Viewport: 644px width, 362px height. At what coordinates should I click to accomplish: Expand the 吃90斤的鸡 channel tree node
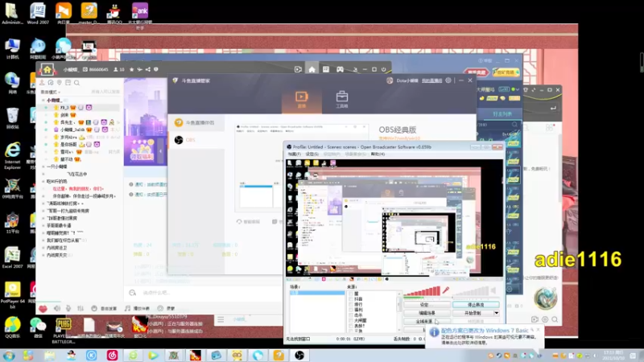click(43, 182)
